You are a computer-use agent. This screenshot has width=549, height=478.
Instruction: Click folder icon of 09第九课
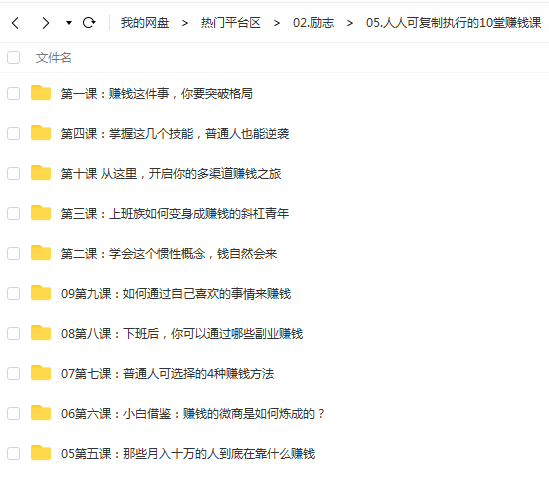click(x=41, y=293)
